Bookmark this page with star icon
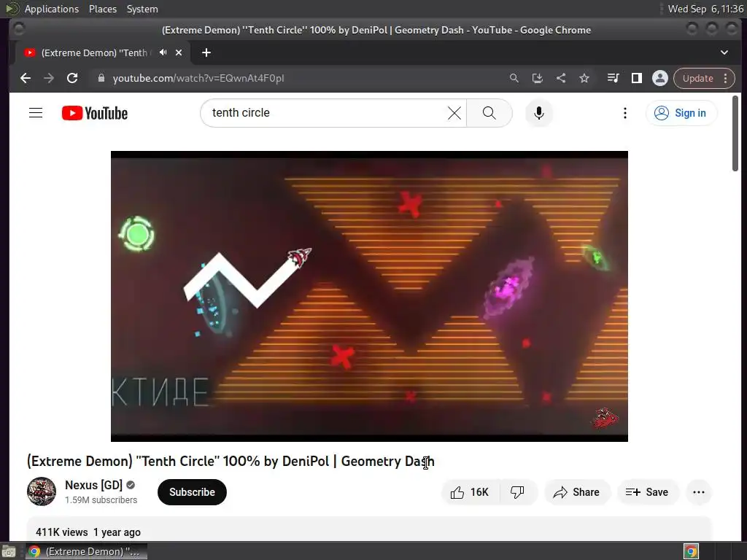This screenshot has height=560, width=747. tap(584, 78)
